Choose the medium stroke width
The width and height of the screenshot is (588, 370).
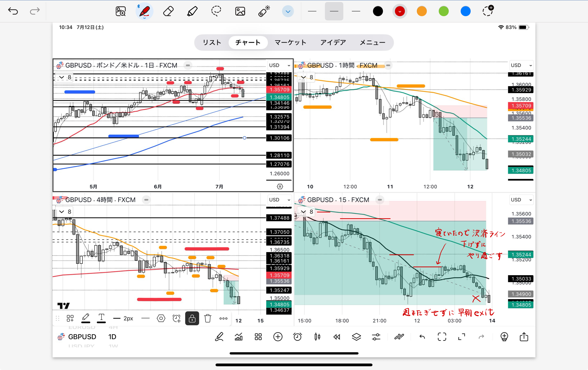(334, 11)
